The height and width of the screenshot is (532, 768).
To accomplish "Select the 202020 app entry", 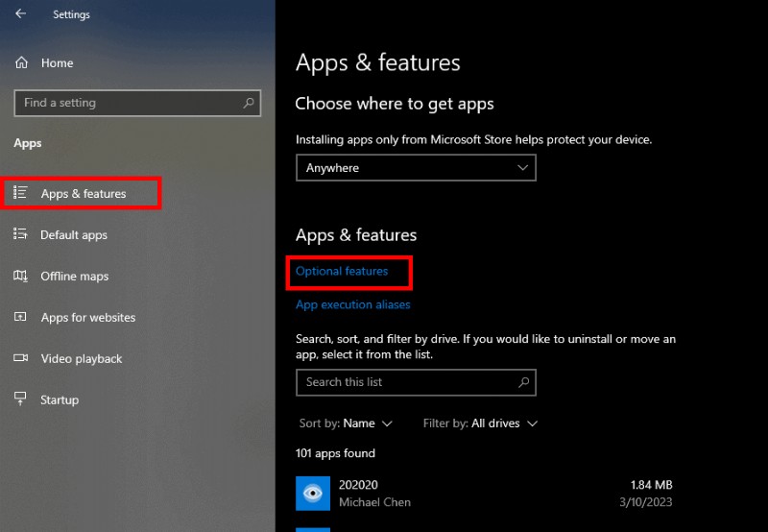I will coord(484,494).
